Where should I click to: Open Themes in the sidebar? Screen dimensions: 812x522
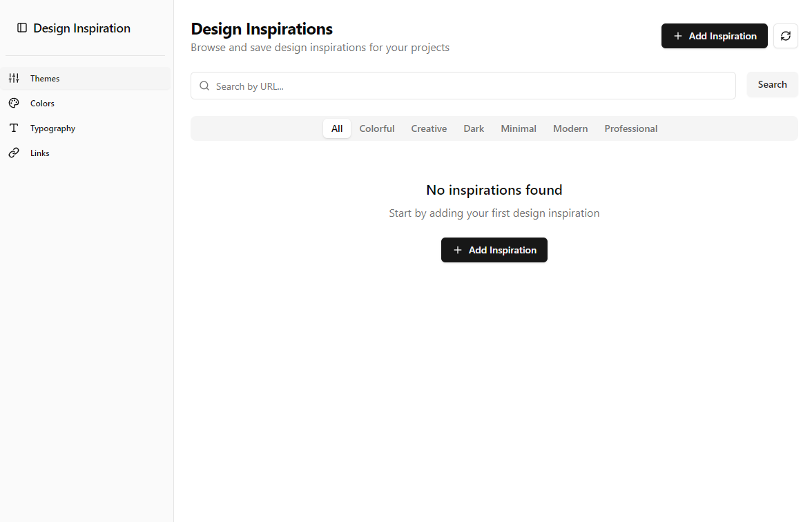pyautogui.click(x=86, y=78)
